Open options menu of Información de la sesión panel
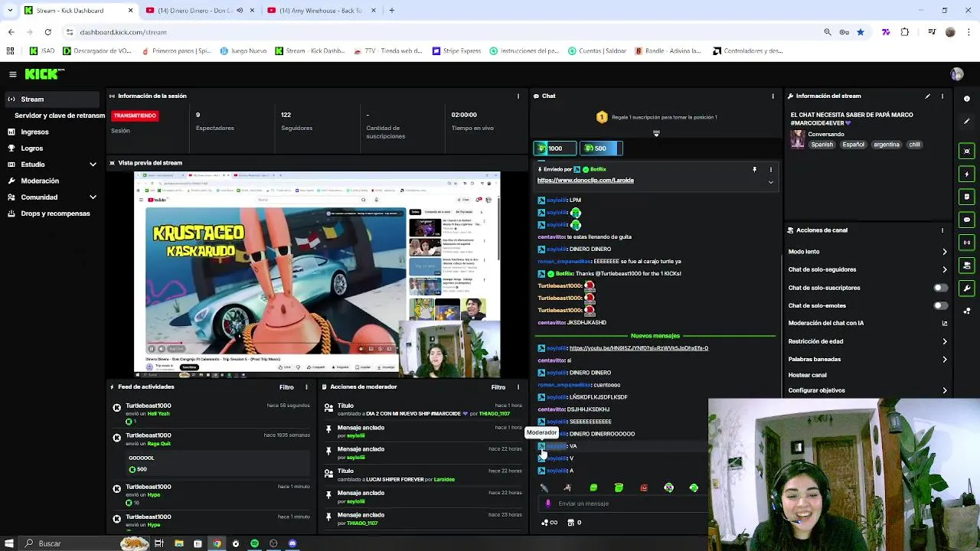This screenshot has height=551, width=980. [x=518, y=96]
